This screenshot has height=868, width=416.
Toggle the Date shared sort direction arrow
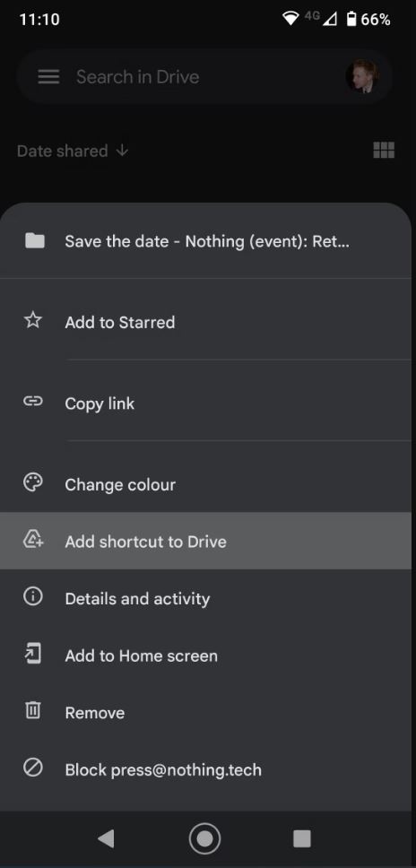point(122,151)
